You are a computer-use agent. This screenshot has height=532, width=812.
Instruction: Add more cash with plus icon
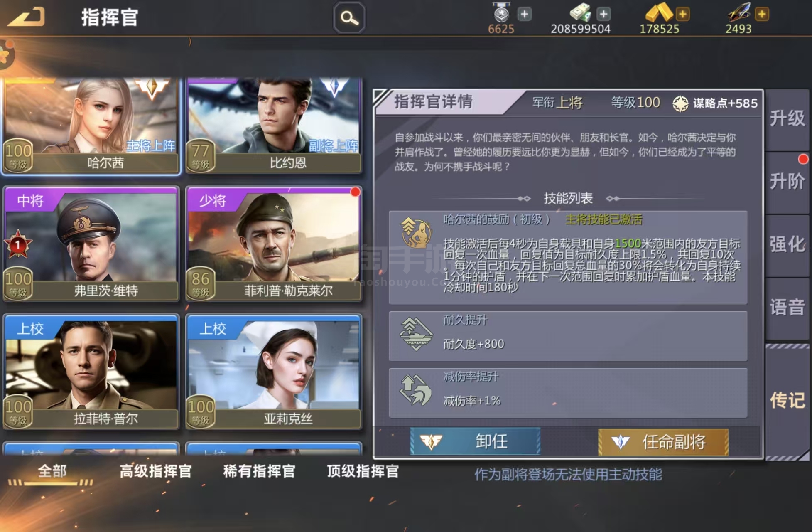[603, 14]
